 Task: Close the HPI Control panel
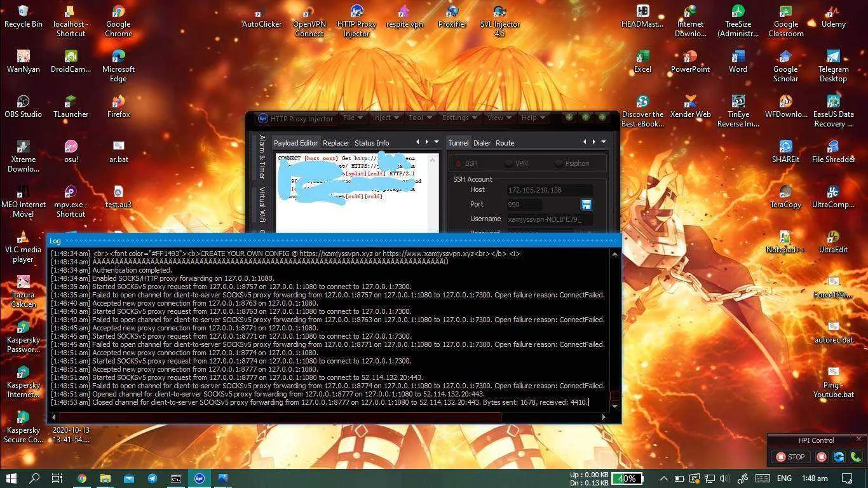858,439
